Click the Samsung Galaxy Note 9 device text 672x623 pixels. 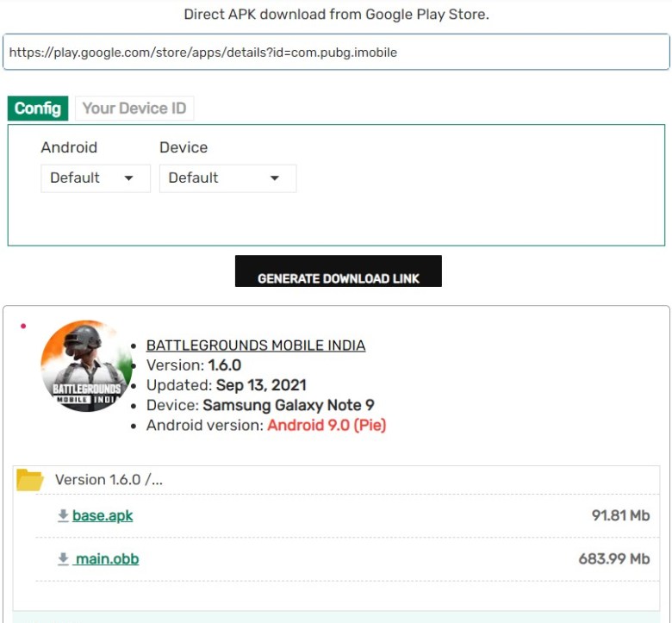coord(289,405)
